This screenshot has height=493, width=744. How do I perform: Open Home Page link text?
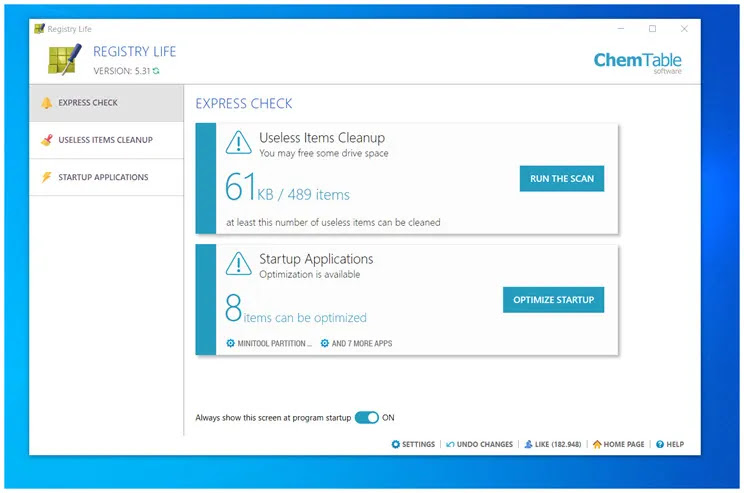[624, 445]
